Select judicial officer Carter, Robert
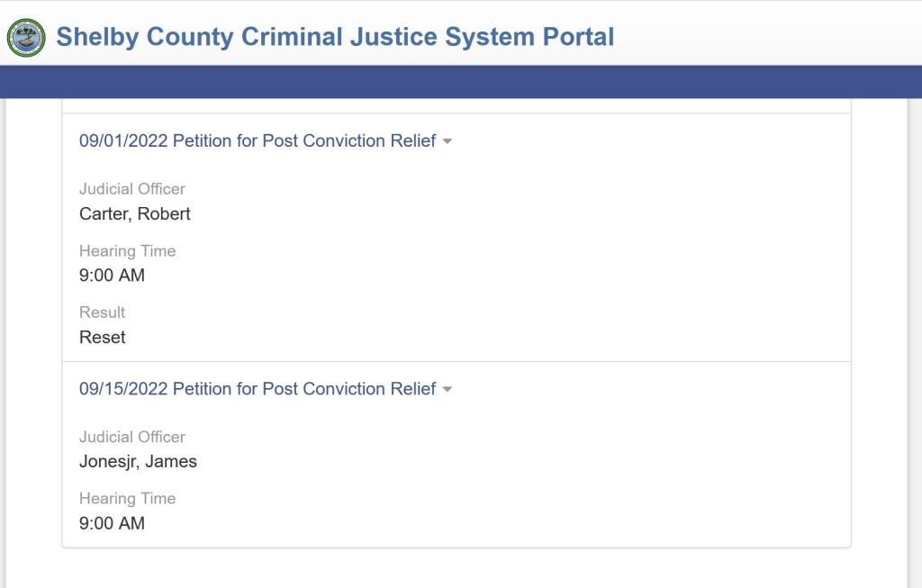 click(x=134, y=213)
